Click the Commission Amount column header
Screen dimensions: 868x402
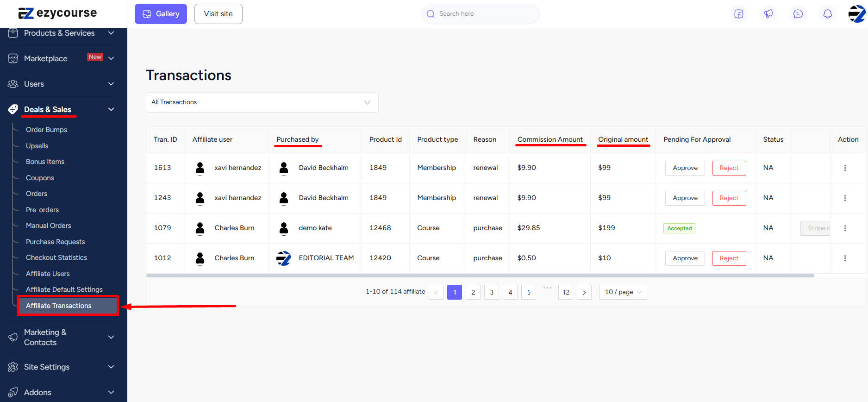coord(550,139)
